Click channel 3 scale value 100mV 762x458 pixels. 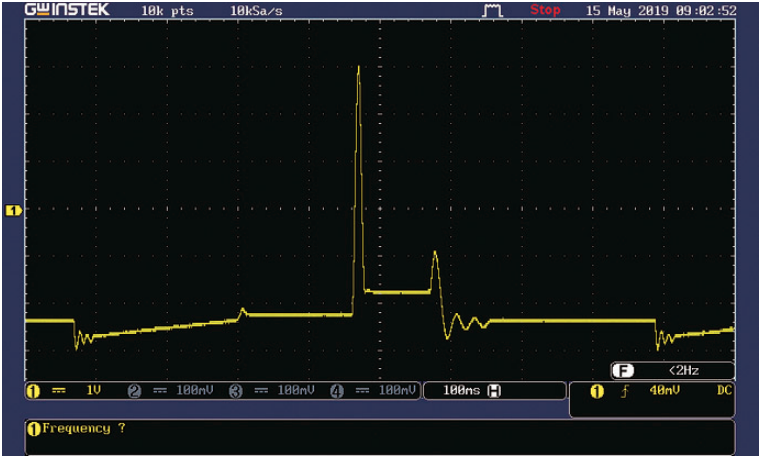[296, 390]
